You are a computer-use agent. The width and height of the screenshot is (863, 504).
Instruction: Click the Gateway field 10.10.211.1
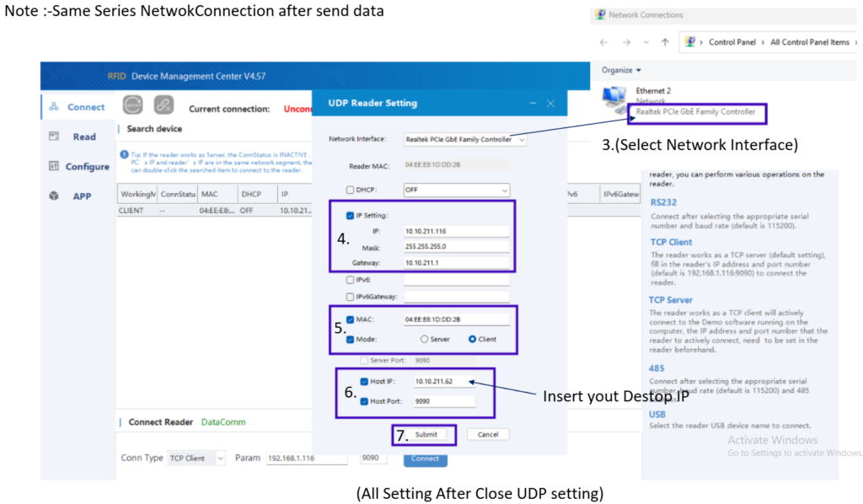tap(456, 262)
